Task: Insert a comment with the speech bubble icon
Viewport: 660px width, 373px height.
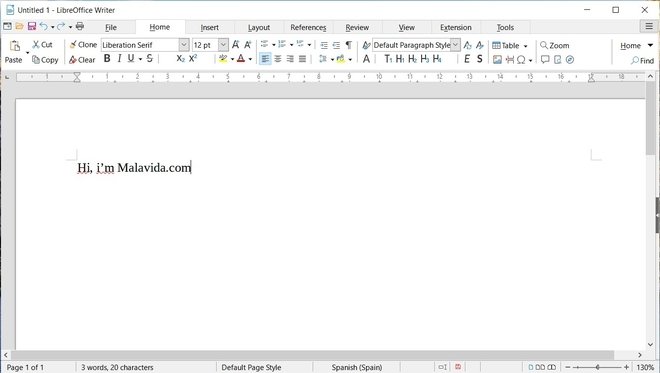Action: [x=545, y=59]
